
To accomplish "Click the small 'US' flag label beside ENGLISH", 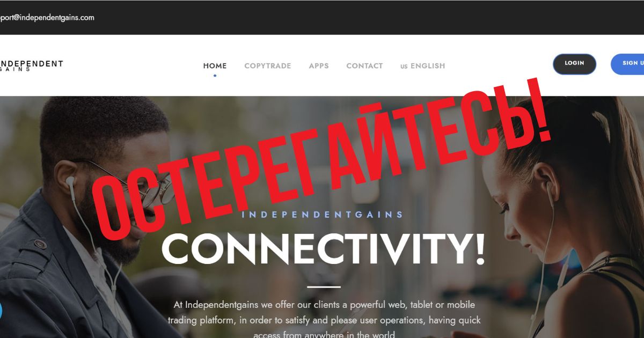I will click(x=404, y=67).
